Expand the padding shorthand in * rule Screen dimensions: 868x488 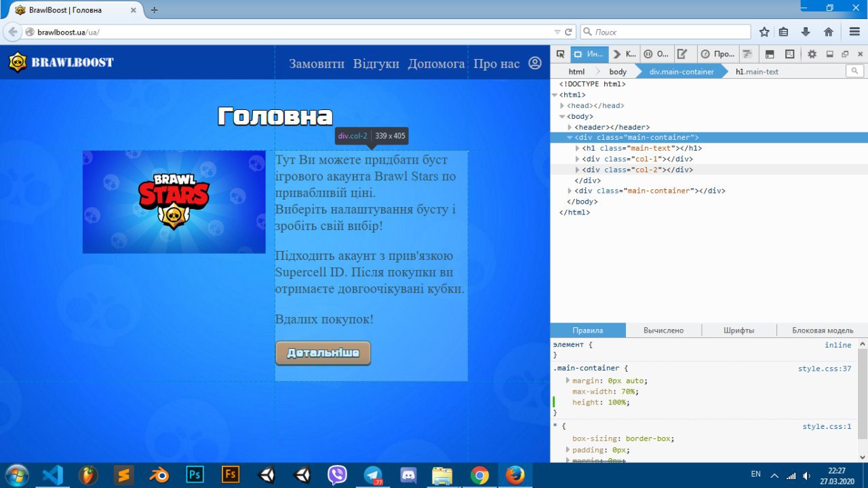pyautogui.click(x=568, y=449)
